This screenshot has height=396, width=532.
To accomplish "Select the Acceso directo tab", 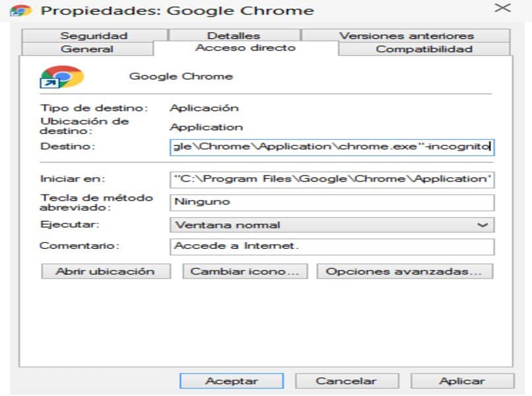I will 246,48.
